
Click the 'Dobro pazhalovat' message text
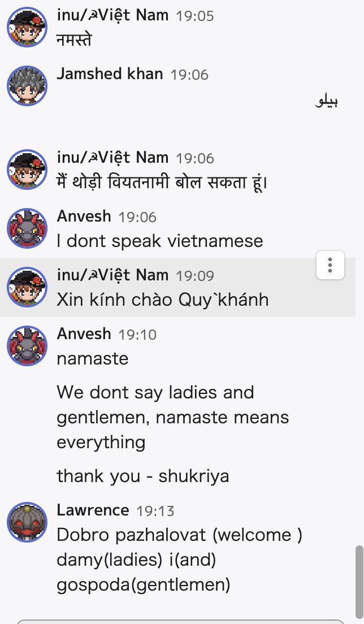179,560
